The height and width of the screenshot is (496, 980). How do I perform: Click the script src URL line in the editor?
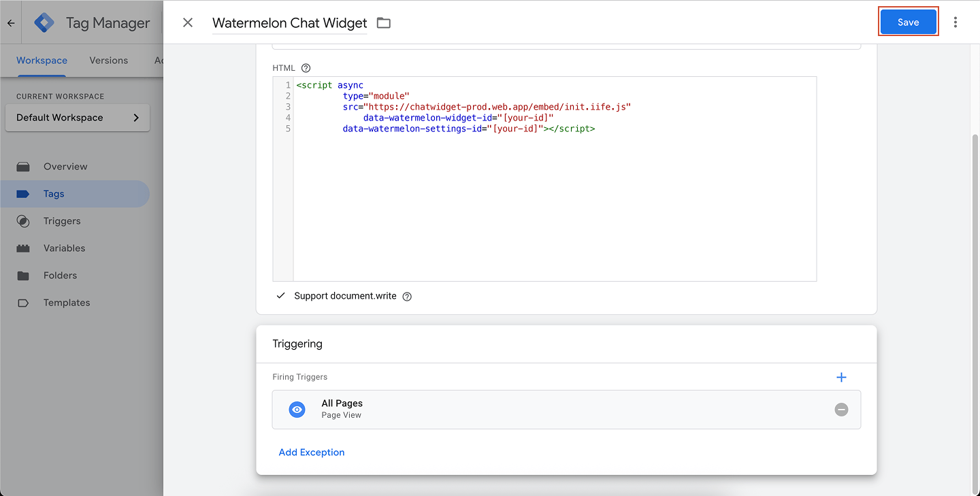point(487,107)
